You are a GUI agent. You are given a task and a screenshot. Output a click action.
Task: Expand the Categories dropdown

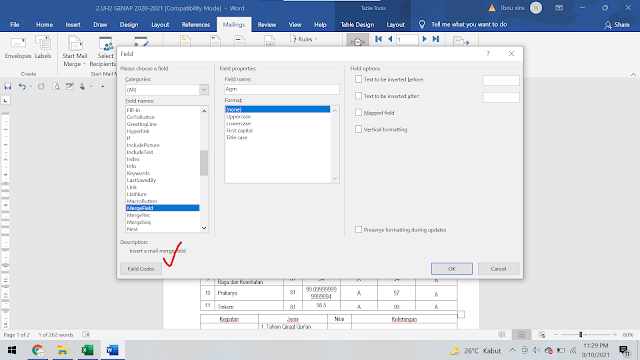(x=204, y=90)
